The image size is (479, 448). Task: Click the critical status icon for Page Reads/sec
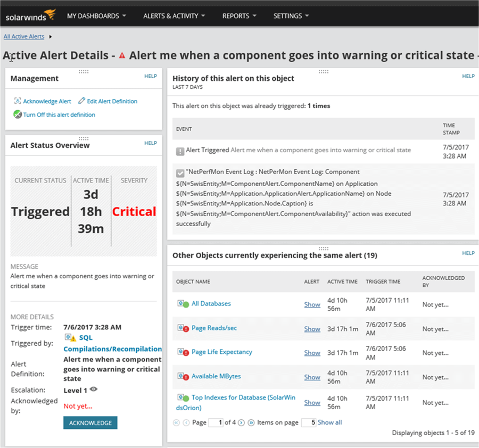point(183,328)
